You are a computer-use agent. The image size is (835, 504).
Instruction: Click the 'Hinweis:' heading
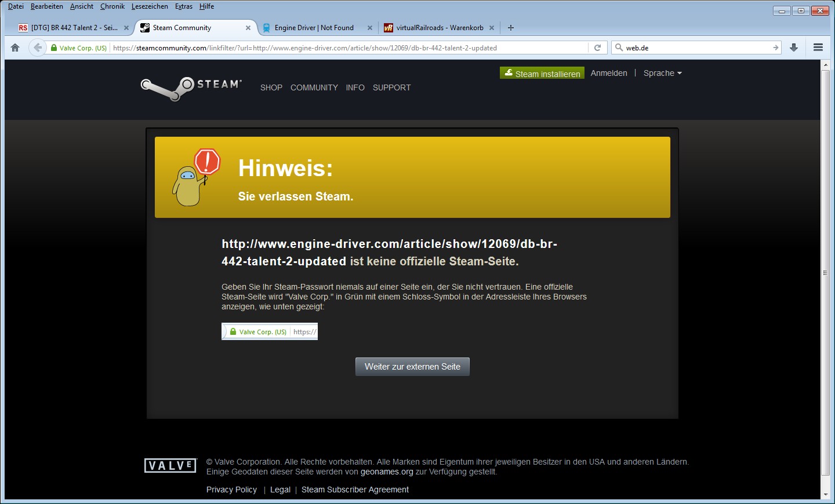pos(286,169)
